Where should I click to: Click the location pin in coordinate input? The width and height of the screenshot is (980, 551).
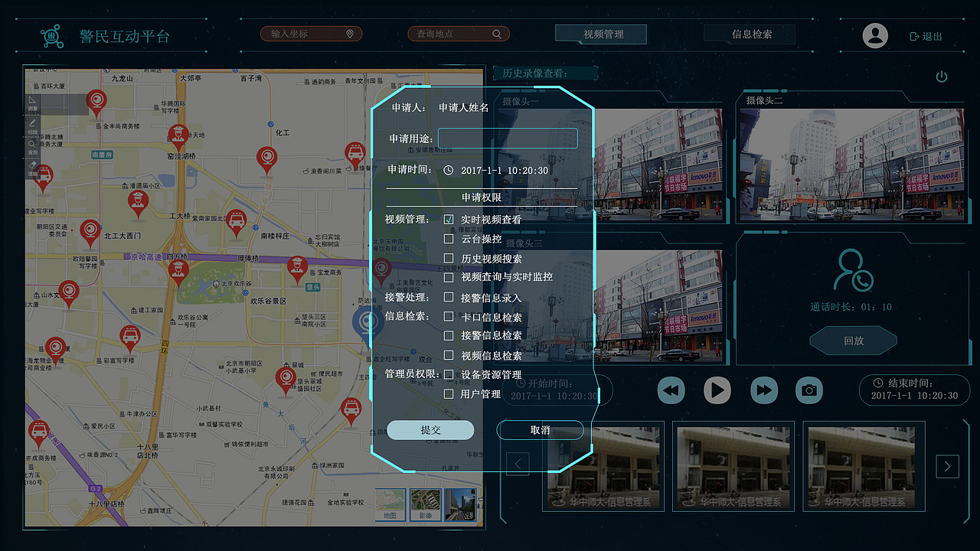point(350,34)
